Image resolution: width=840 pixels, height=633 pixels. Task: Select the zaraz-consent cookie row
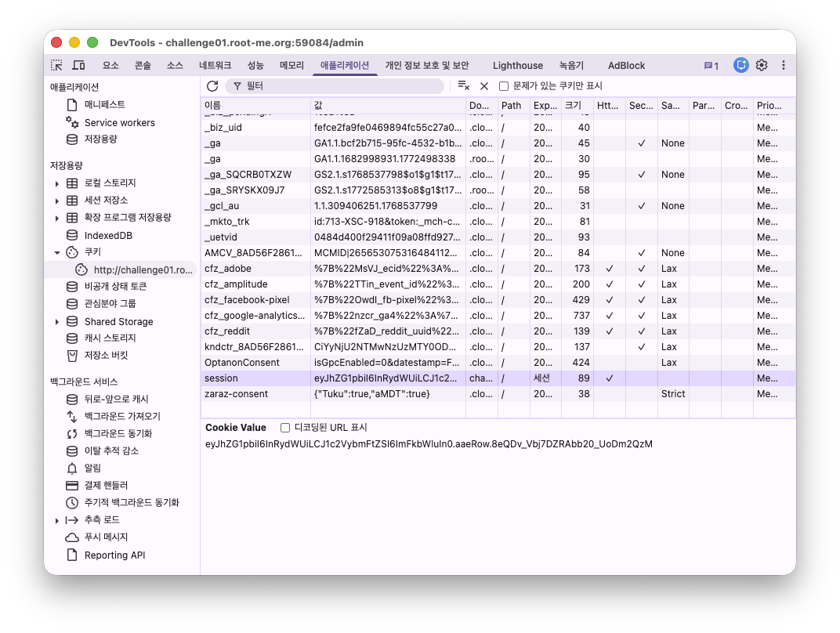(498, 393)
